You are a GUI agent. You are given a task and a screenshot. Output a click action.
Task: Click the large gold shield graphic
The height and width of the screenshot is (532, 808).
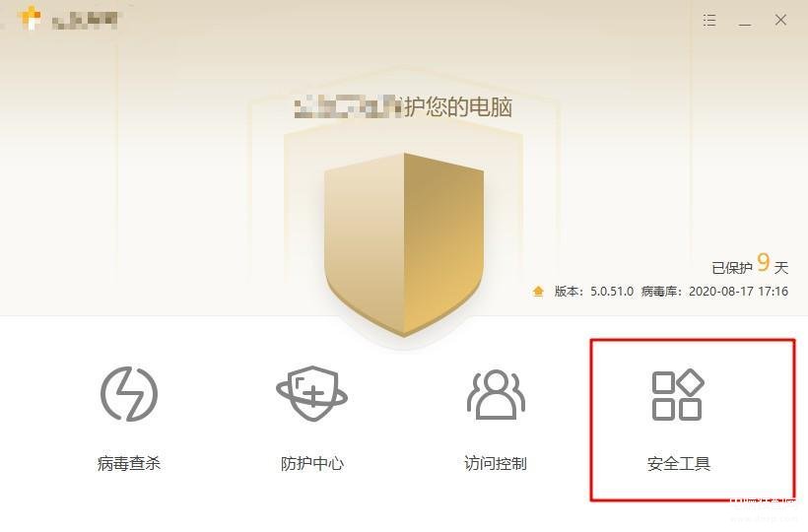[403, 244]
